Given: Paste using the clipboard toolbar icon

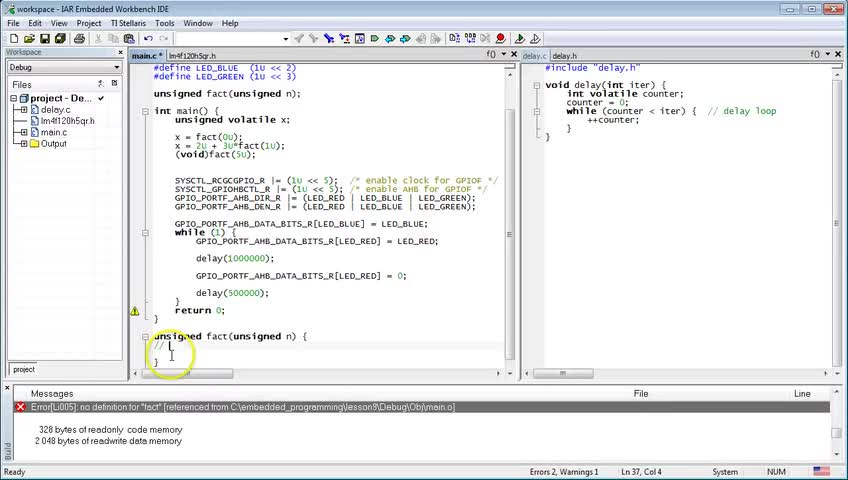Looking at the screenshot, I should pos(129,38).
